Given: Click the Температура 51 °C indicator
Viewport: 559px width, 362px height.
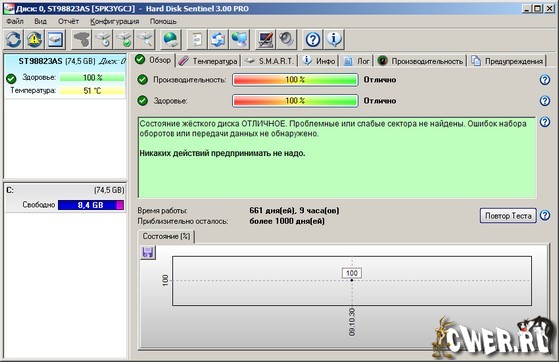Looking at the screenshot, I should 92,91.
